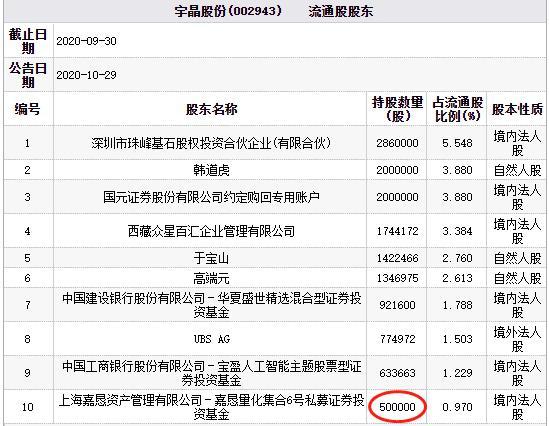Select shareholder name 高端元
The image size is (549, 426).
coord(211,278)
